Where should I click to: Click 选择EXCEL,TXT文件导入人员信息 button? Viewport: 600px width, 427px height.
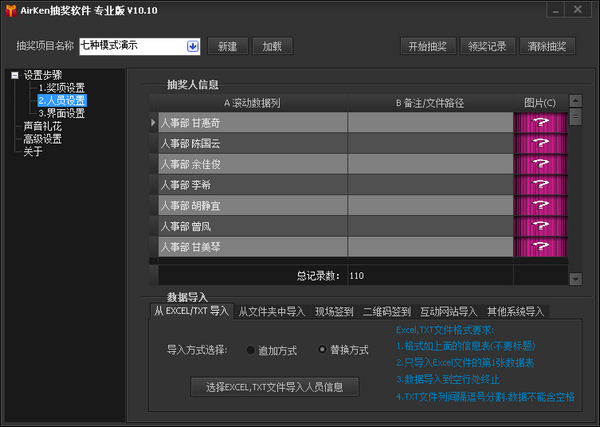pyautogui.click(x=274, y=387)
